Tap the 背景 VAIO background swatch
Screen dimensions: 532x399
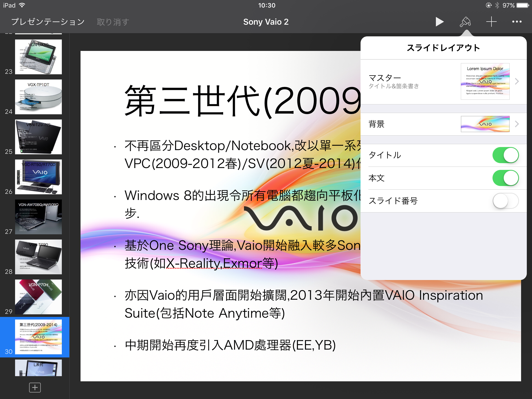485,124
